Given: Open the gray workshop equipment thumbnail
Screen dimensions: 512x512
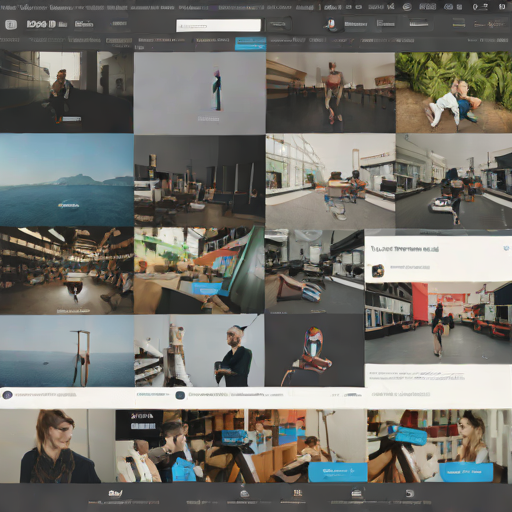Looking at the screenshot, I should click(x=314, y=271).
